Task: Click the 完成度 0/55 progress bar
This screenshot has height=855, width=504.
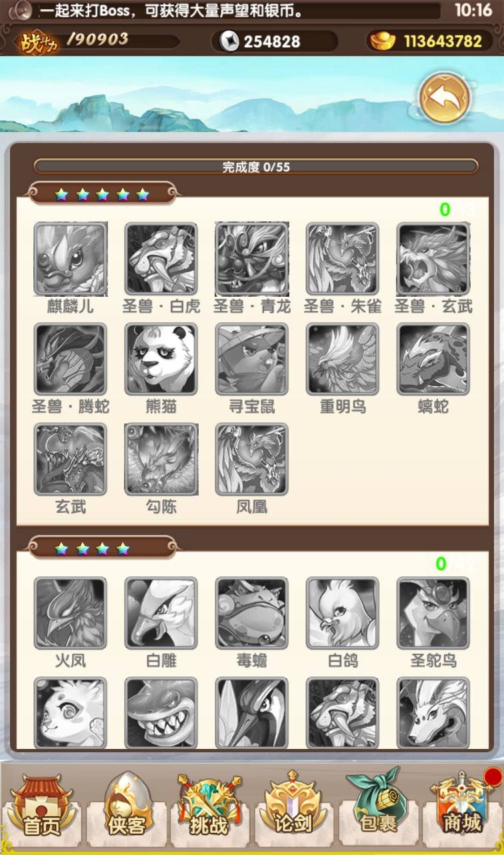Action: click(256, 167)
